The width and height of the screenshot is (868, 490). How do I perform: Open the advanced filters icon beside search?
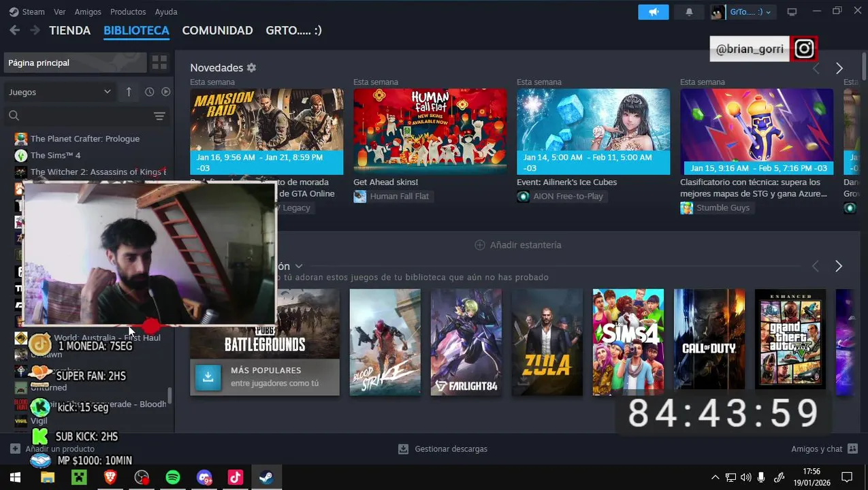(x=159, y=116)
